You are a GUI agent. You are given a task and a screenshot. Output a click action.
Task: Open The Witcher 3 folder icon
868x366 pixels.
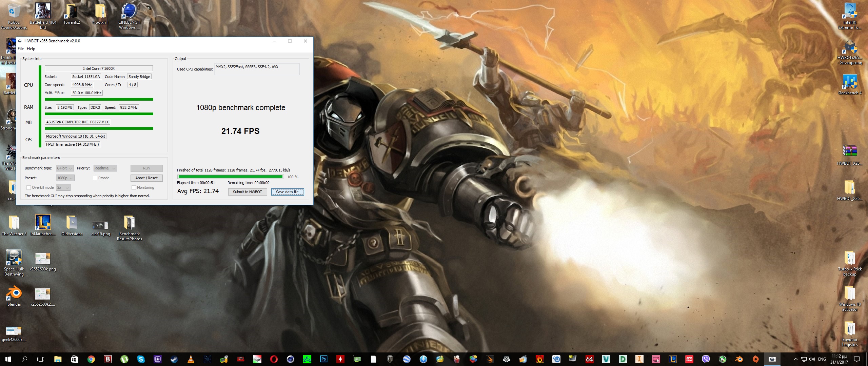tap(14, 225)
